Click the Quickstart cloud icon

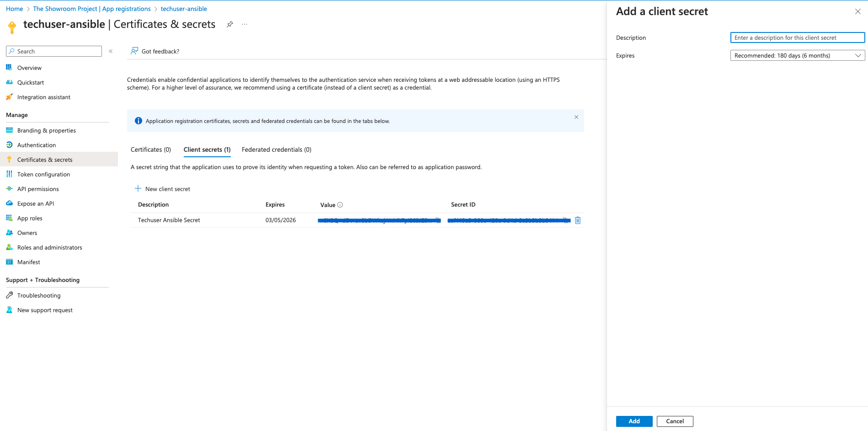[9, 82]
